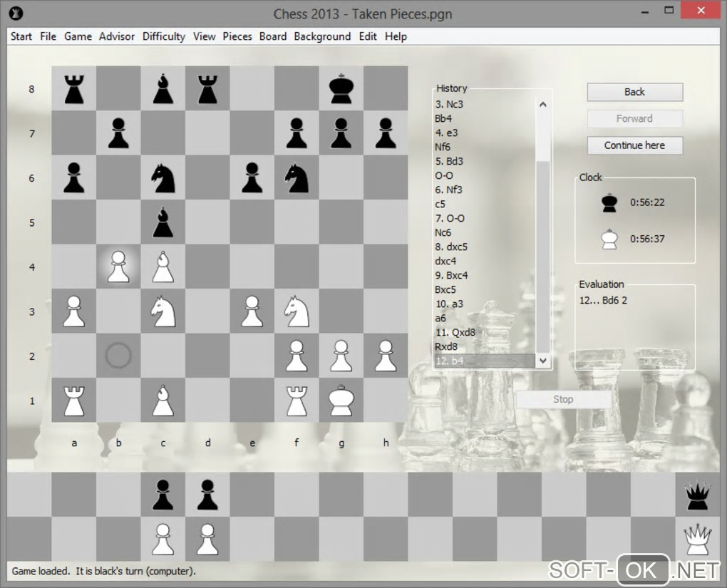
Task: Click evaluation text '12... Bd6 2'
Action: pyautogui.click(x=603, y=300)
